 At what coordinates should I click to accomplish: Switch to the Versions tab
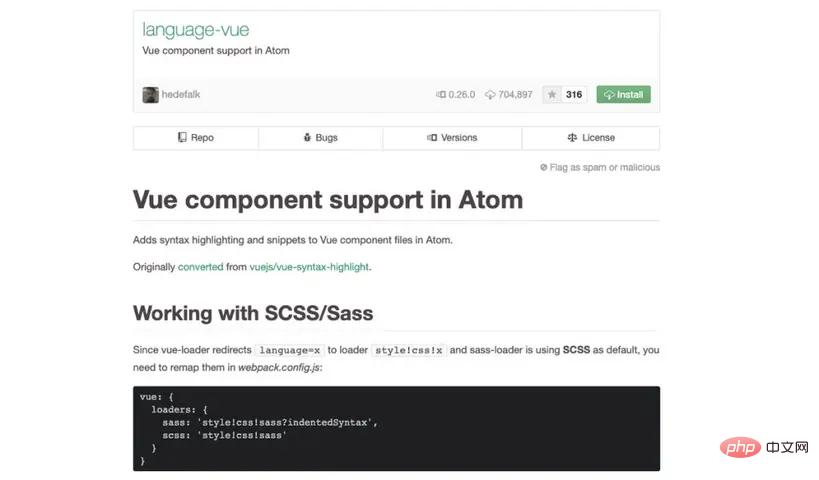[x=452, y=138]
